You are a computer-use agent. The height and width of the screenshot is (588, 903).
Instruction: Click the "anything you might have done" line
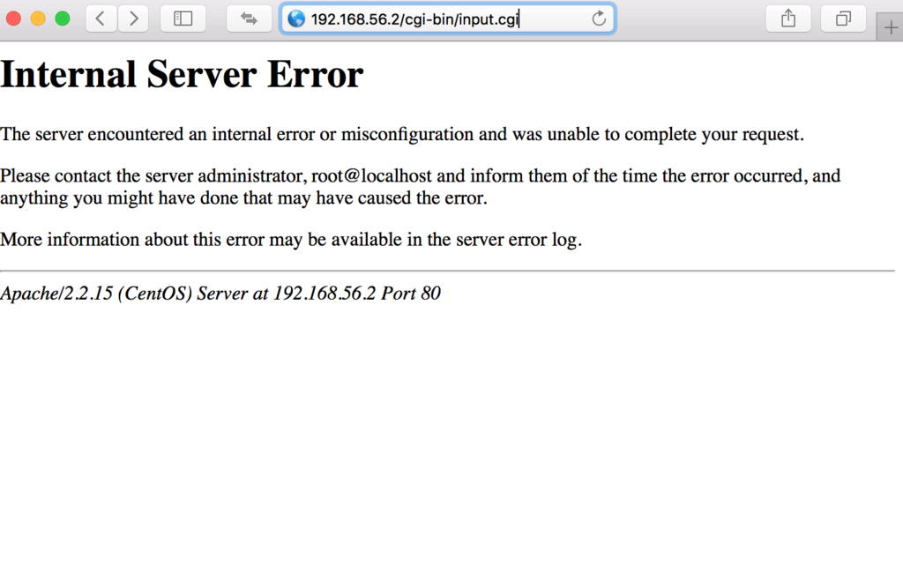pyautogui.click(x=243, y=197)
